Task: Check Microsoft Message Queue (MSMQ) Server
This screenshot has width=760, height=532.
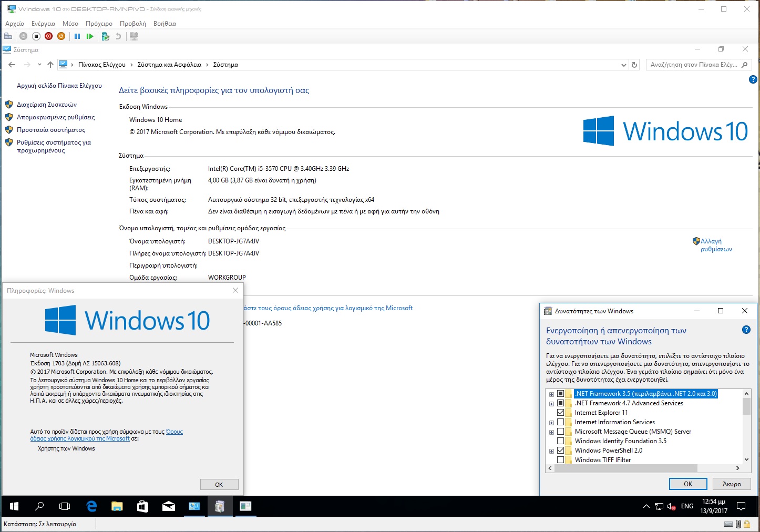Action: tap(560, 432)
